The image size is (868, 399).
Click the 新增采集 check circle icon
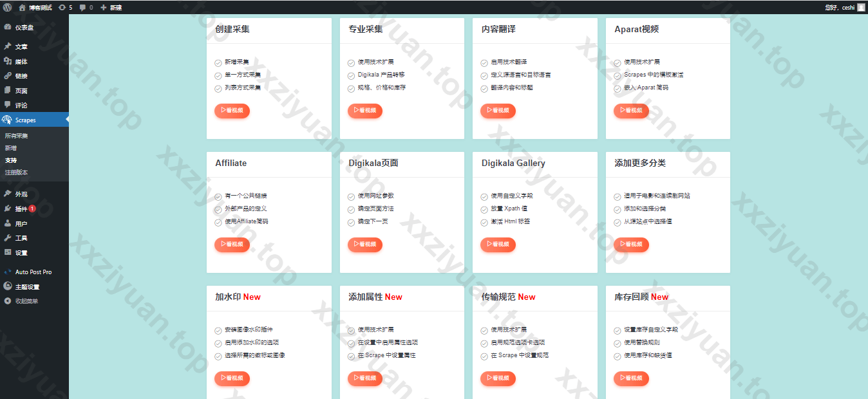(x=218, y=62)
